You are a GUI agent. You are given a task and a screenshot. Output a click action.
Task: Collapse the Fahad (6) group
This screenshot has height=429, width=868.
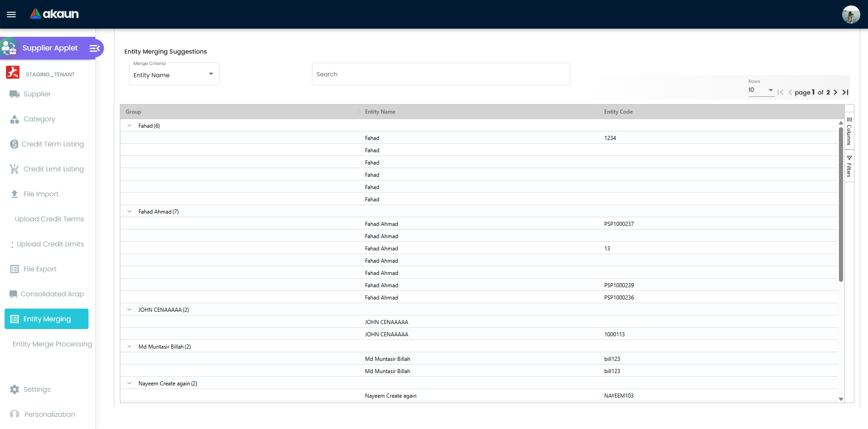pos(129,126)
